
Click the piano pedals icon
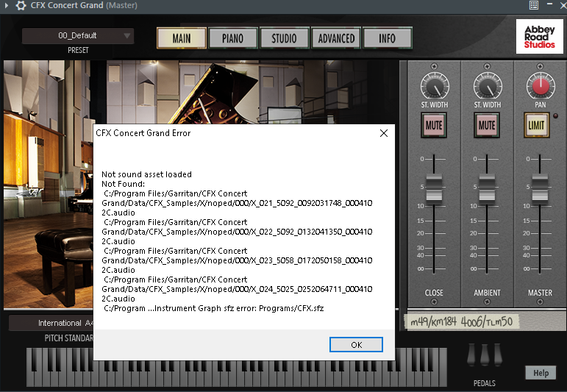tap(484, 355)
